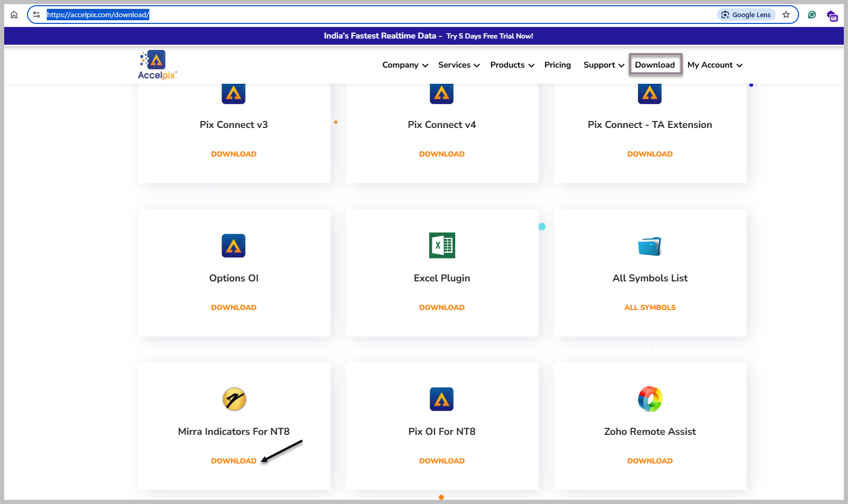Download Mirra Indicators For NT8
The image size is (848, 504).
click(234, 461)
